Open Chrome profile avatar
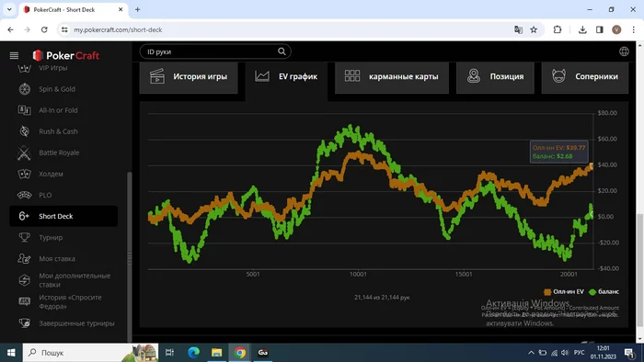 (616, 29)
